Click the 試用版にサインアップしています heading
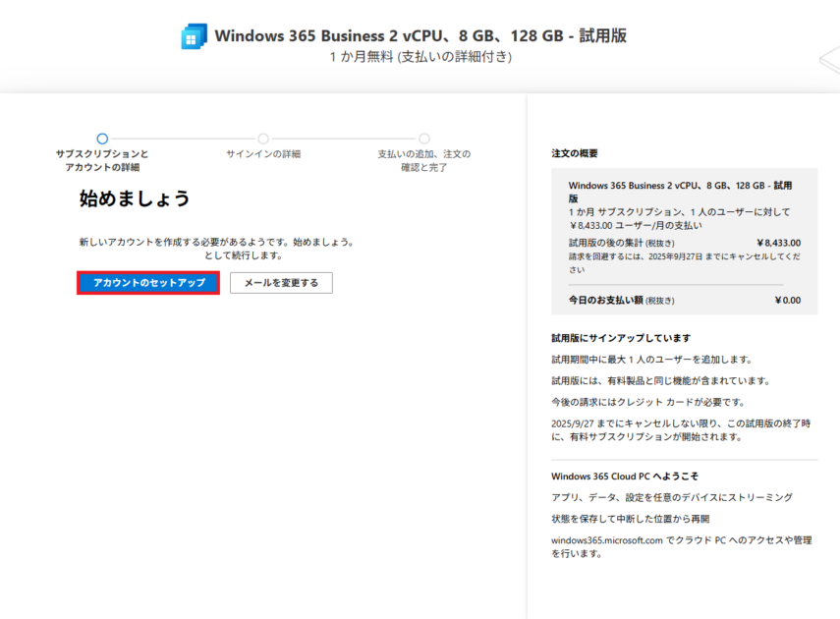Viewport: 840px width, 619px height. pyautogui.click(x=621, y=338)
